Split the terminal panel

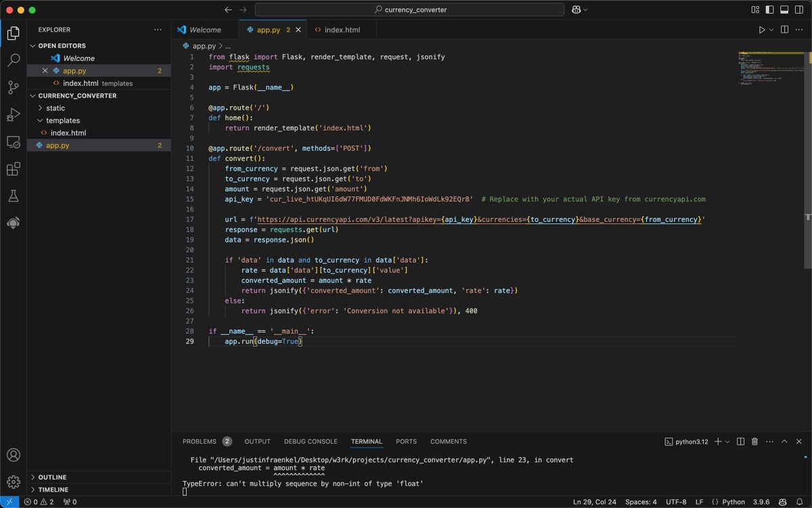coord(740,442)
